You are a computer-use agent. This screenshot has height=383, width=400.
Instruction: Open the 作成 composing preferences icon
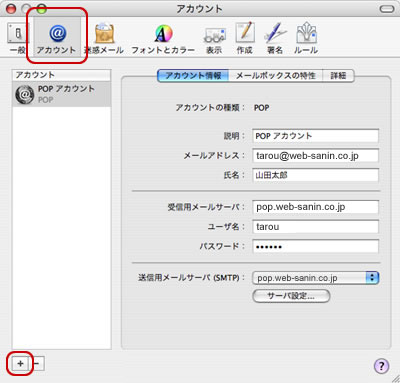click(x=245, y=38)
